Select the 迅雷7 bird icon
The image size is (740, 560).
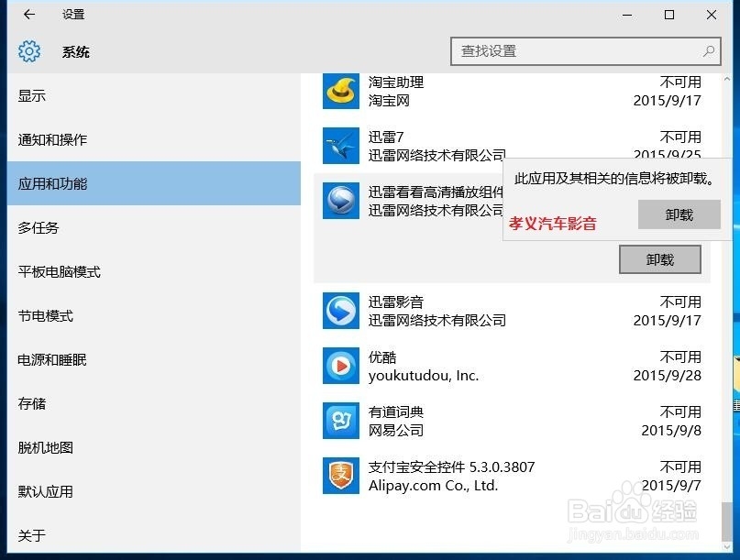(x=341, y=146)
